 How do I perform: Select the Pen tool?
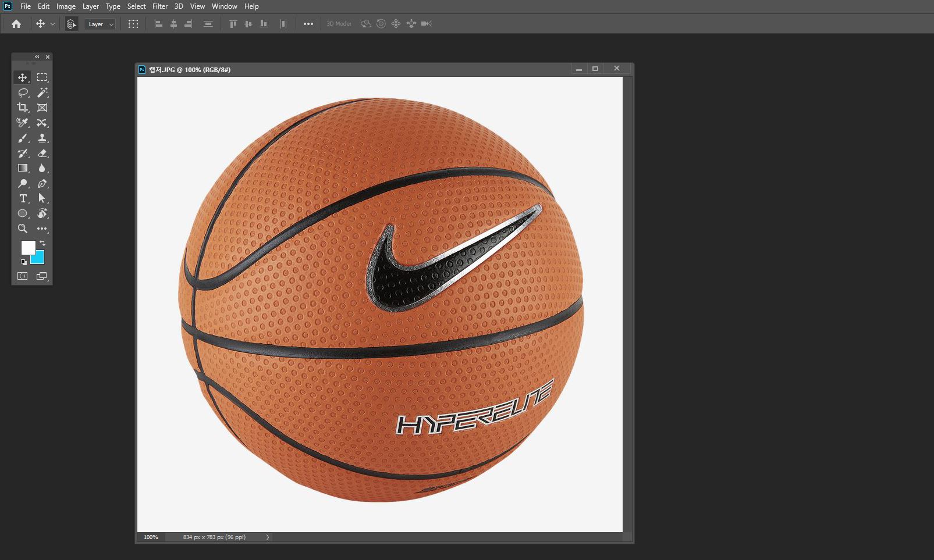[42, 183]
